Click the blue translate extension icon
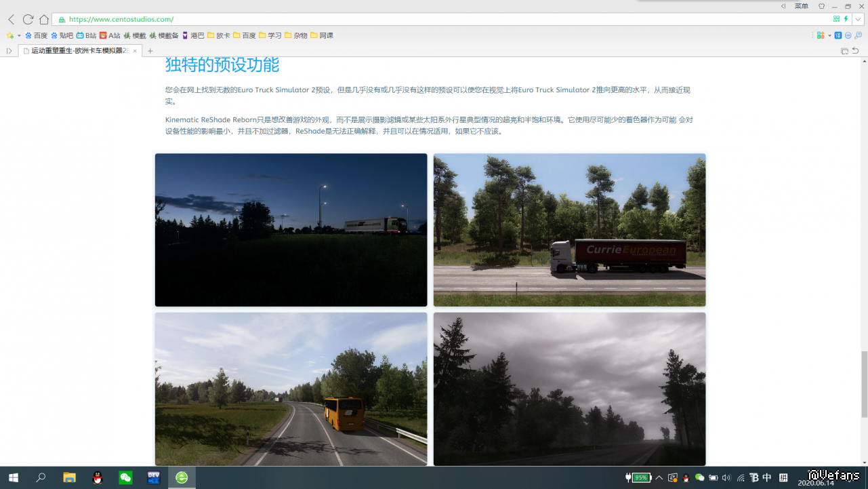 838,35
